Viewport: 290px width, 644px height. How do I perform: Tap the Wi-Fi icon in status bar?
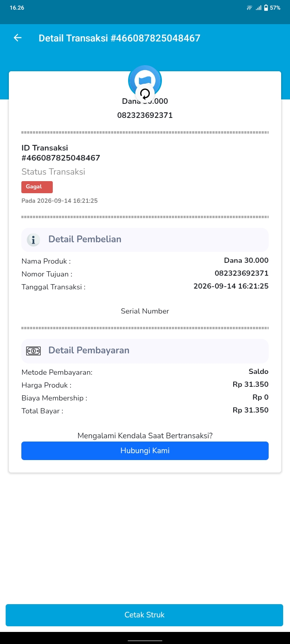tap(249, 8)
